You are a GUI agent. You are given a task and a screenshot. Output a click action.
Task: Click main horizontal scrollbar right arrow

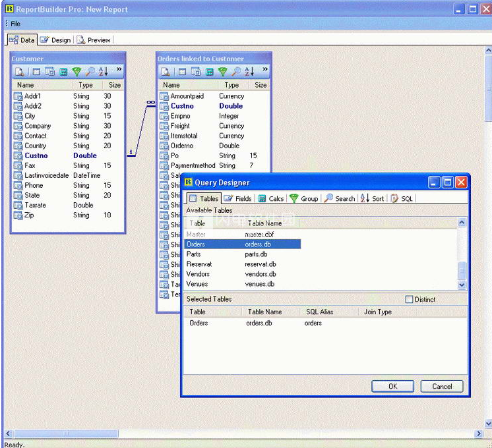click(x=479, y=434)
